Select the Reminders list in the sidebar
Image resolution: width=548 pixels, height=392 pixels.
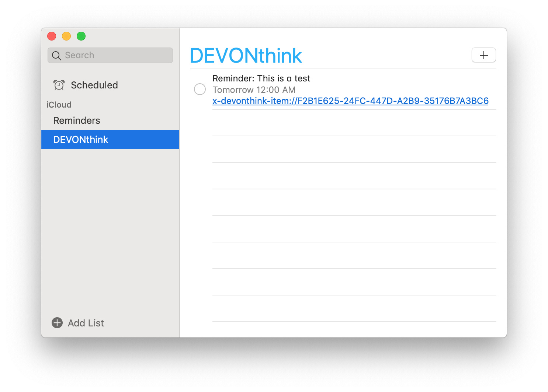(77, 120)
